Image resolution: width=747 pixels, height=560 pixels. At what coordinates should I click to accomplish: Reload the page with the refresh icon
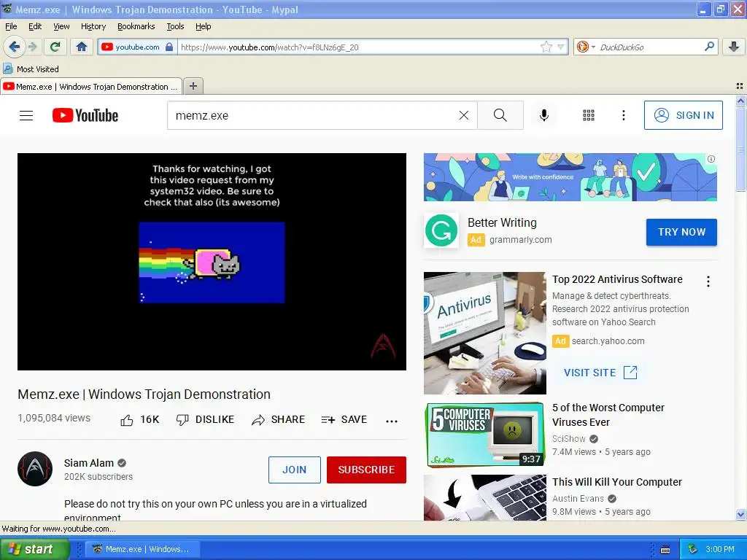(55, 47)
